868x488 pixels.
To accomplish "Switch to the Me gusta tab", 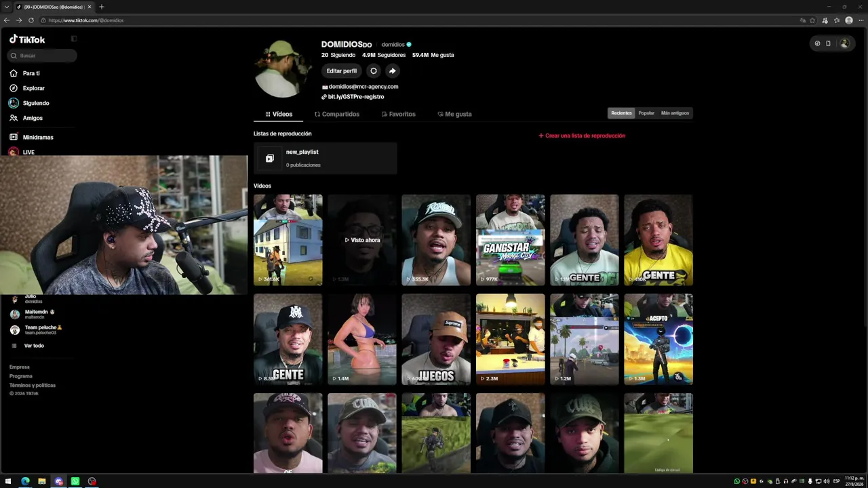I will click(454, 114).
